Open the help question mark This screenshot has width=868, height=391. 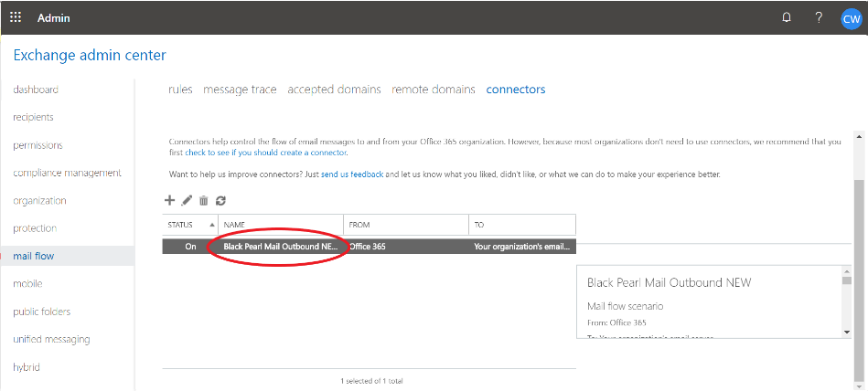pos(819,17)
